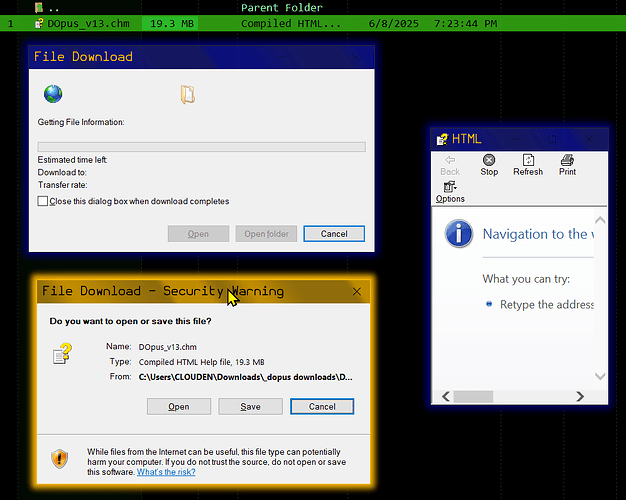Viewport: 626px width, 500px height.
Task: Click the Refresh icon in HTML window
Action: point(528,160)
